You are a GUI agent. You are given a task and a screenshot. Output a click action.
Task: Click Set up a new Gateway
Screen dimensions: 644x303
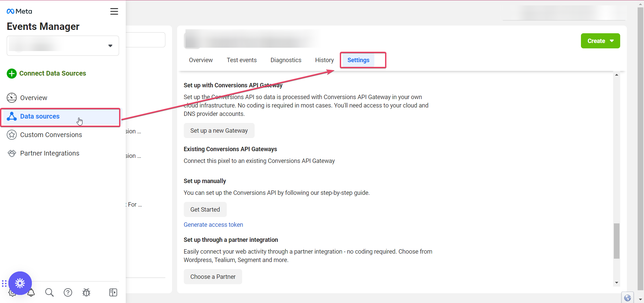(219, 131)
